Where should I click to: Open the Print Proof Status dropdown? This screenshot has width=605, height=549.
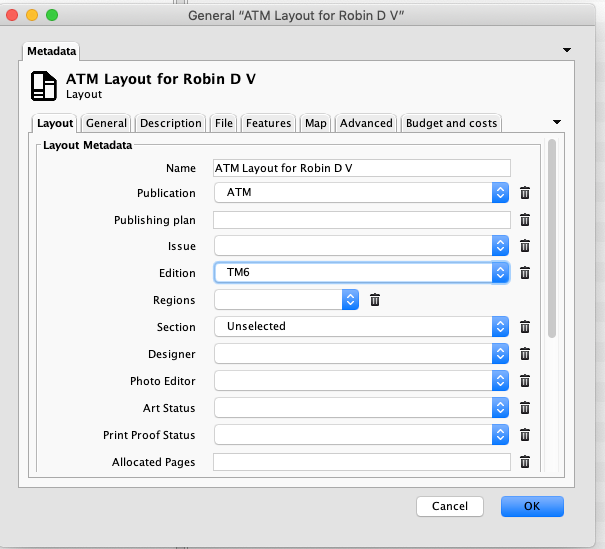click(x=361, y=435)
